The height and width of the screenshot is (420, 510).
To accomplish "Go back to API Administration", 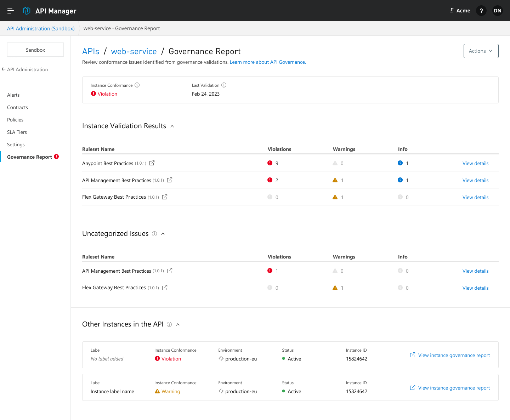I will (x=25, y=69).
